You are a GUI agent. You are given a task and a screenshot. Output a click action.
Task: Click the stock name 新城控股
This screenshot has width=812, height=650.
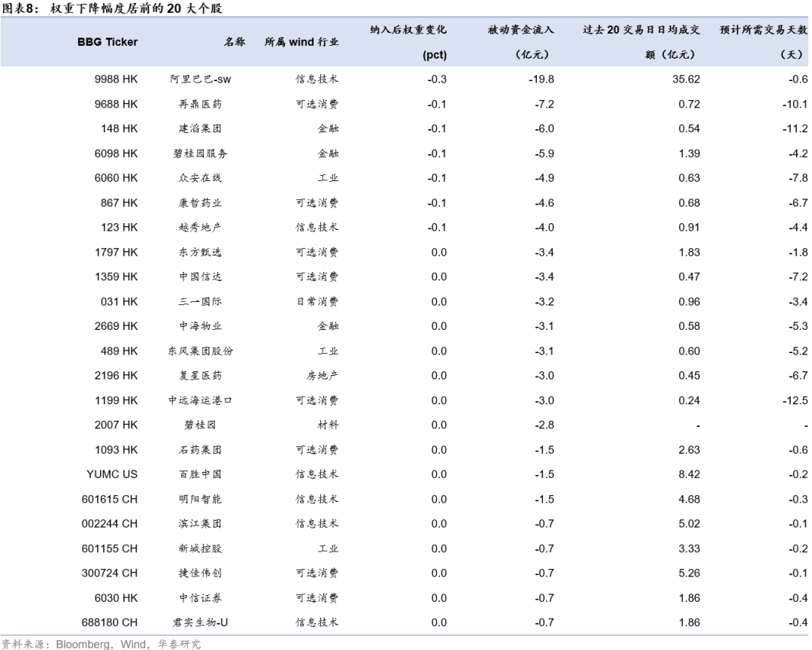click(x=201, y=549)
